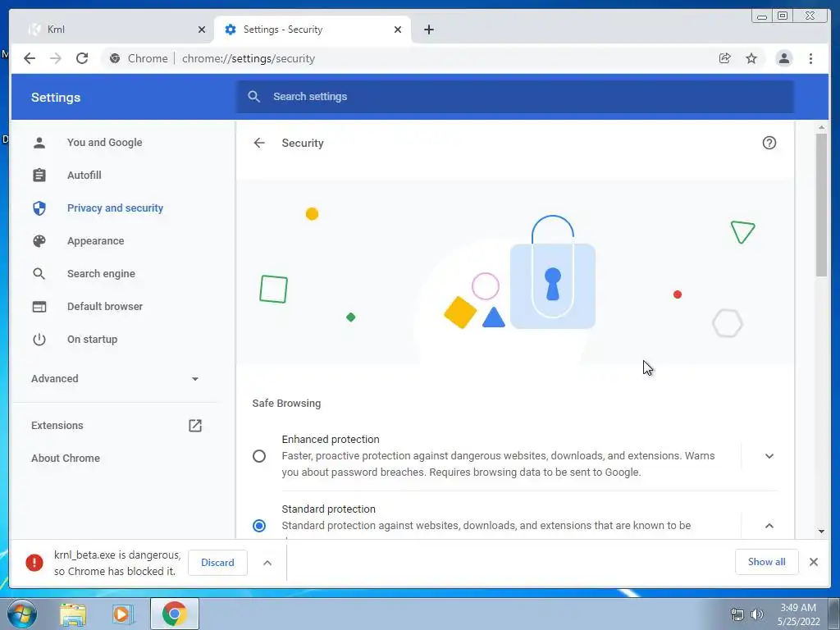This screenshot has height=630, width=840.
Task: Click the search magnifier icon in settings bar
Action: [254, 97]
